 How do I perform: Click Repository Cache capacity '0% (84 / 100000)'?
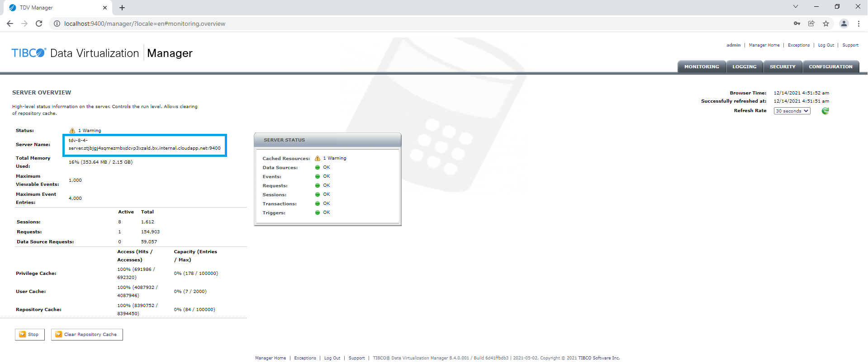tap(194, 310)
